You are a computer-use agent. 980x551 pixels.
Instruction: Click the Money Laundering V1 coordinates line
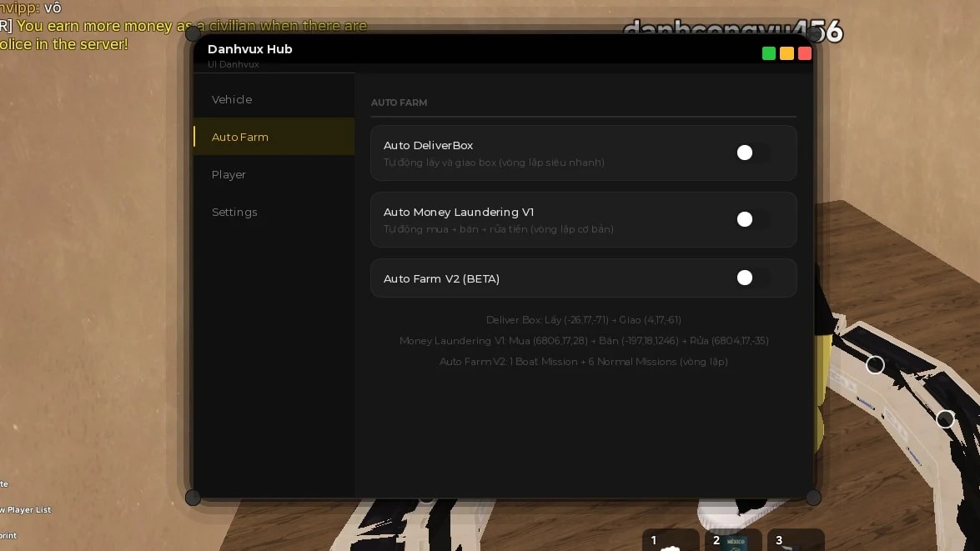point(584,340)
